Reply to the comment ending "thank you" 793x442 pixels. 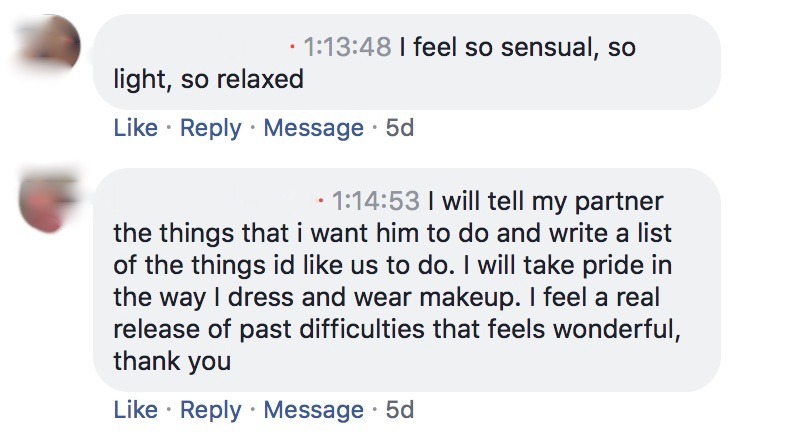210,410
